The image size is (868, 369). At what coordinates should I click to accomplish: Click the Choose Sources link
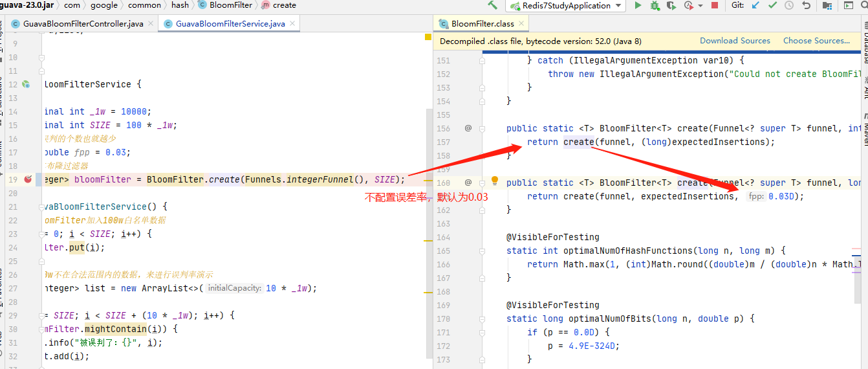coord(816,41)
